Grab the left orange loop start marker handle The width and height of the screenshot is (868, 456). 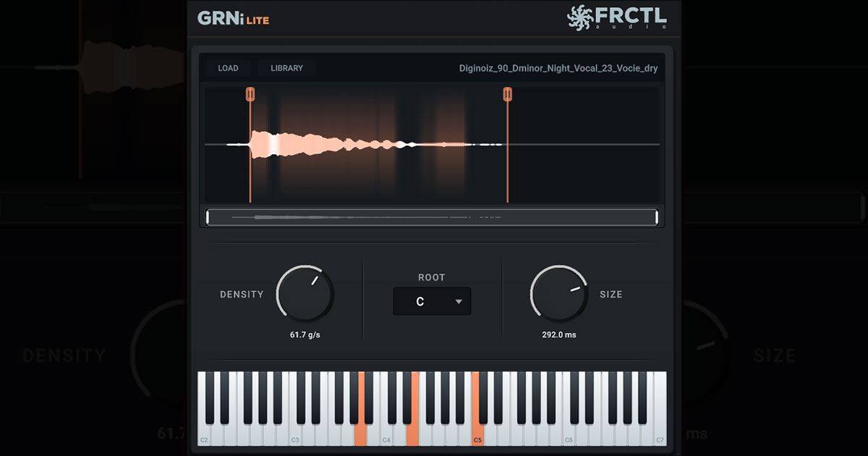[x=250, y=93]
